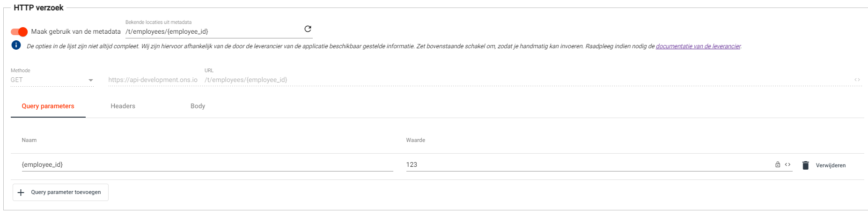Viewport: 868px width, 216px height.
Task: Switch to the Headers tab
Action: [123, 106]
